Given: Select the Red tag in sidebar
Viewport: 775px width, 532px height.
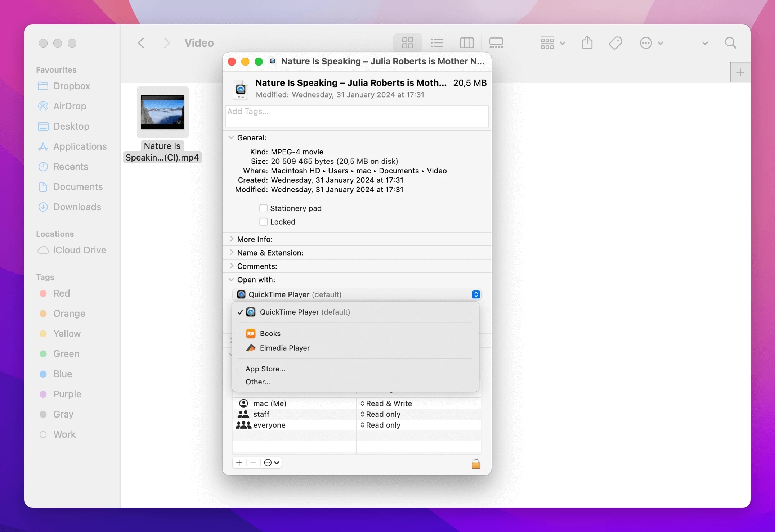Looking at the screenshot, I should tap(61, 293).
